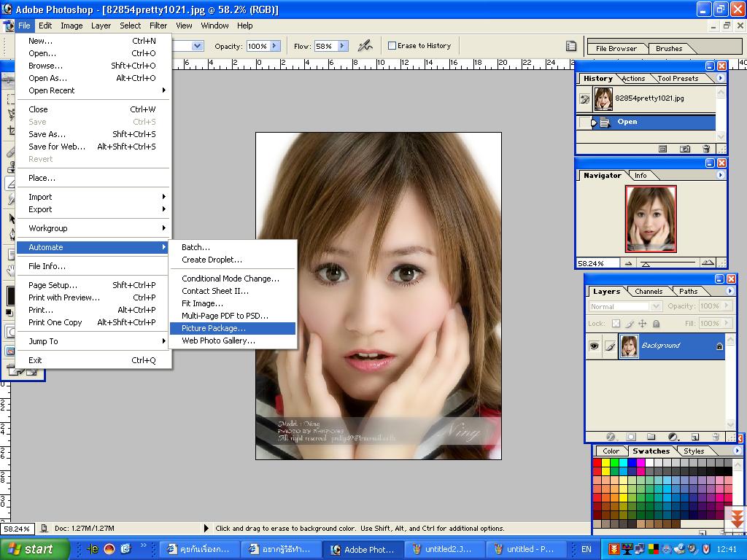Click the Layers panel new folder icon
Screen dimensions: 747x560
(651, 437)
